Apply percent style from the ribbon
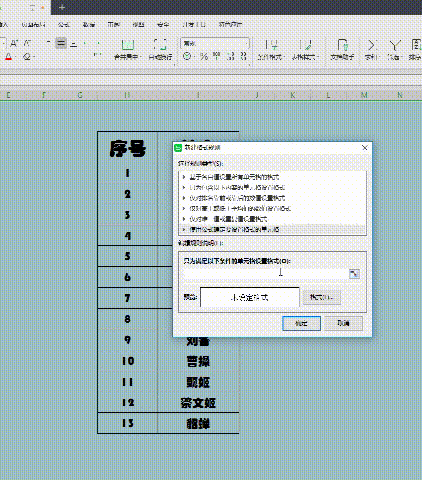422x480 pixels. [x=204, y=56]
